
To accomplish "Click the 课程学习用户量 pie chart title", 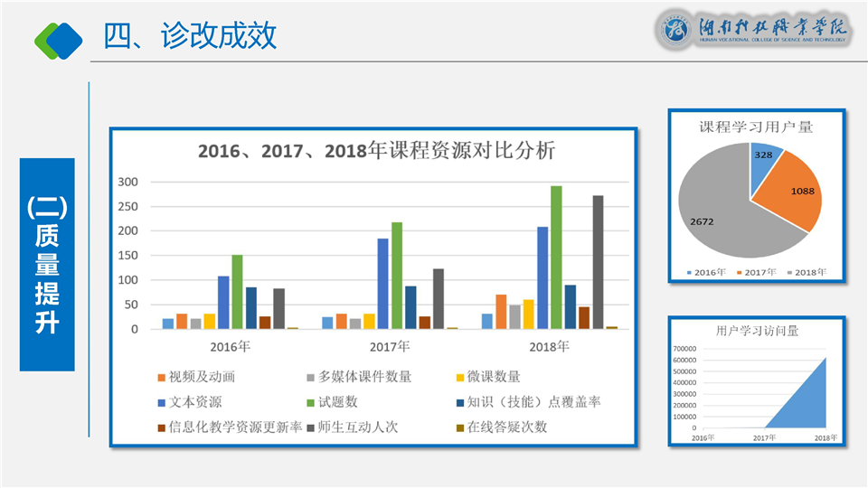I will (x=756, y=127).
